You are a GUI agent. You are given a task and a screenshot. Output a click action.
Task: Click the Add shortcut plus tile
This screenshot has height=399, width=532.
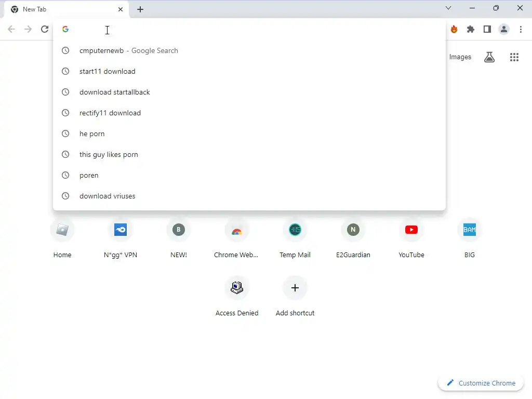click(x=295, y=297)
